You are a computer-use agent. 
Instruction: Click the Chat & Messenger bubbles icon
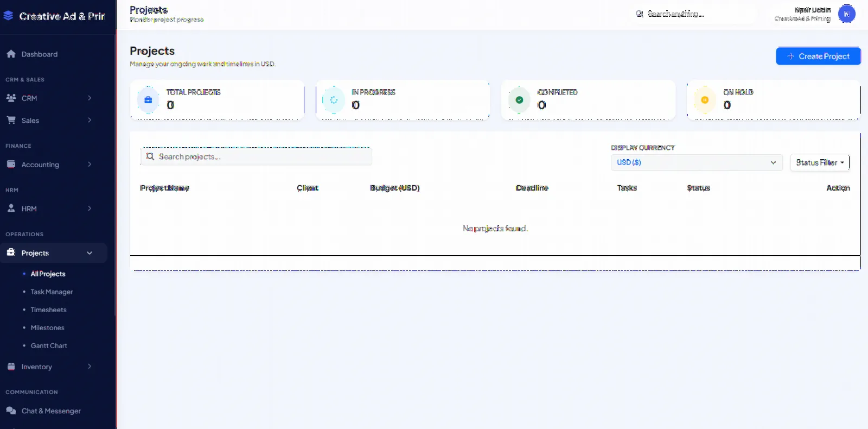click(x=11, y=411)
